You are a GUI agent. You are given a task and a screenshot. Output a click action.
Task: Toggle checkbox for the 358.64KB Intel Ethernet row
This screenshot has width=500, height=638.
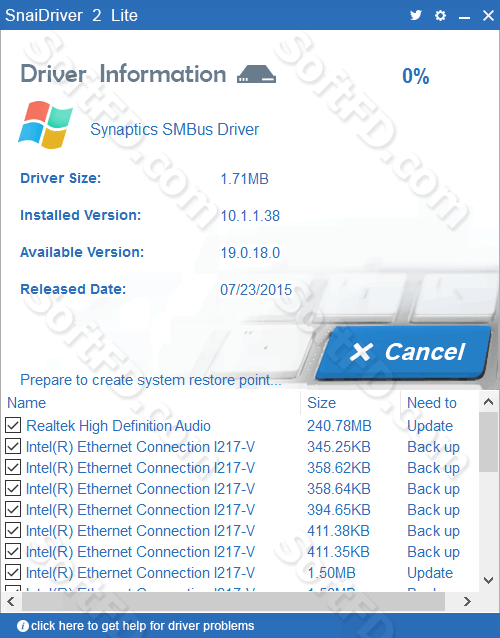pyautogui.click(x=13, y=488)
